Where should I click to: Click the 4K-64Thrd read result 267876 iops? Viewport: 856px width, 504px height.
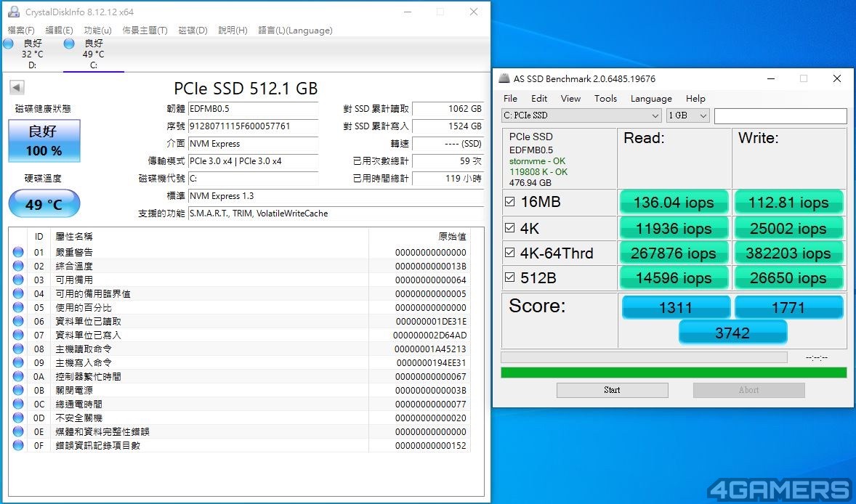[674, 253]
